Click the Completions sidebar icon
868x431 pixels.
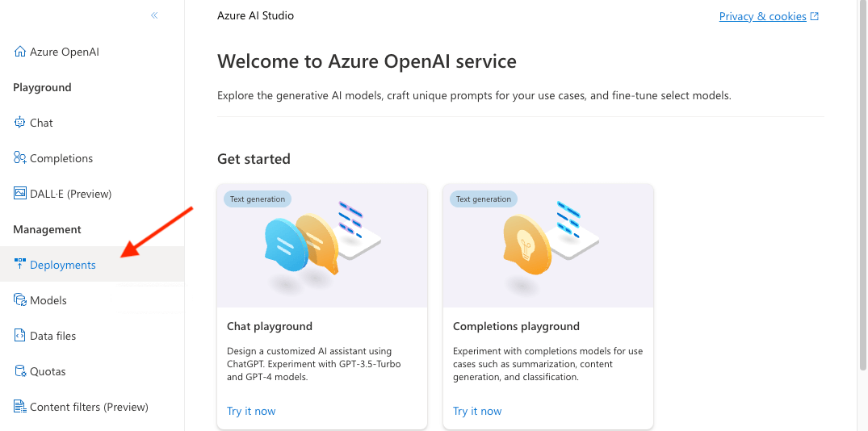[x=20, y=158]
